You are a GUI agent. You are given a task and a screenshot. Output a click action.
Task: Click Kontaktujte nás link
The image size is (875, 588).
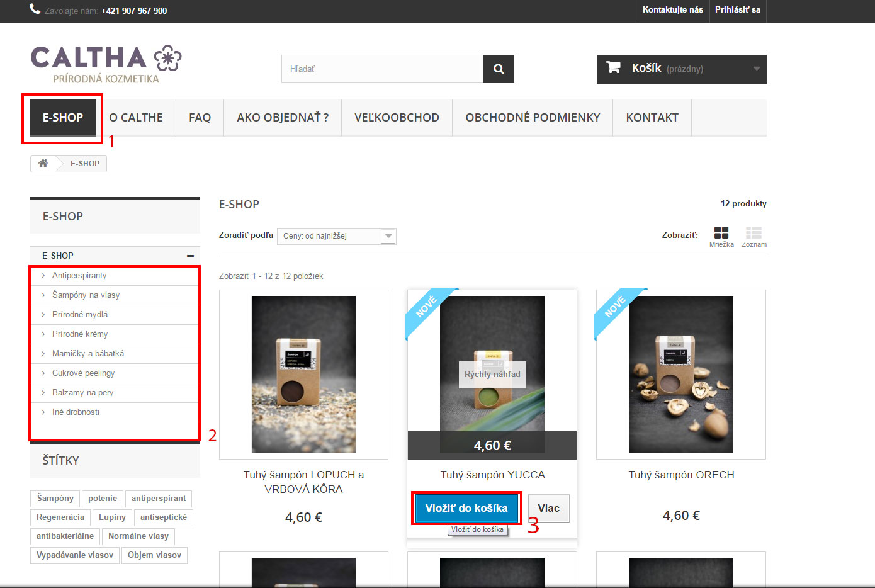coord(673,10)
